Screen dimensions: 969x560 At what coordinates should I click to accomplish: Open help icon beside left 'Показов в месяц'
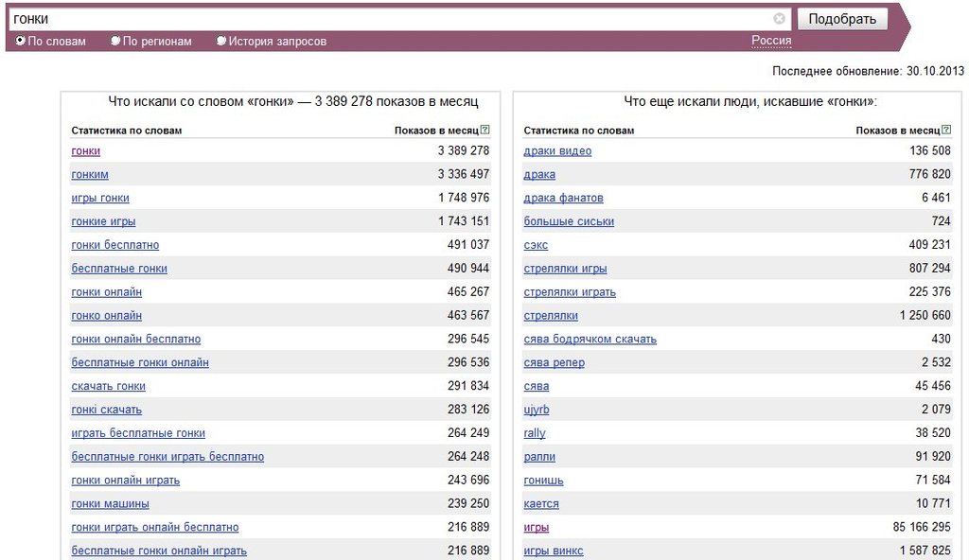(x=485, y=130)
